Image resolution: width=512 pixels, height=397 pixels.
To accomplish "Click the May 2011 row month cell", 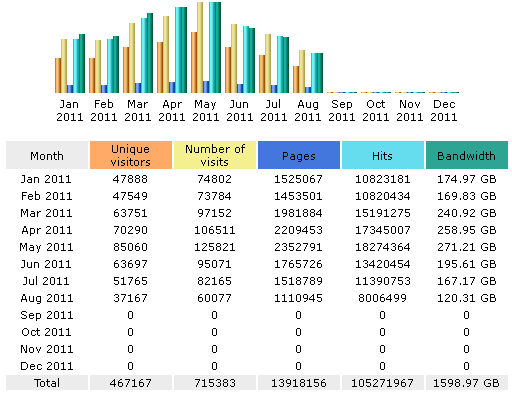I will 46,247.
